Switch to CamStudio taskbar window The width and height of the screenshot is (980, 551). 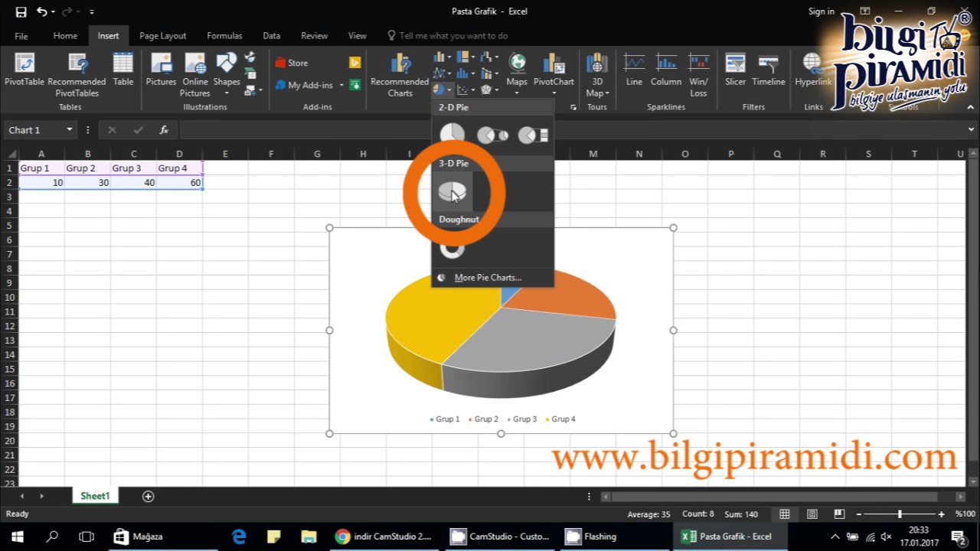click(x=502, y=536)
